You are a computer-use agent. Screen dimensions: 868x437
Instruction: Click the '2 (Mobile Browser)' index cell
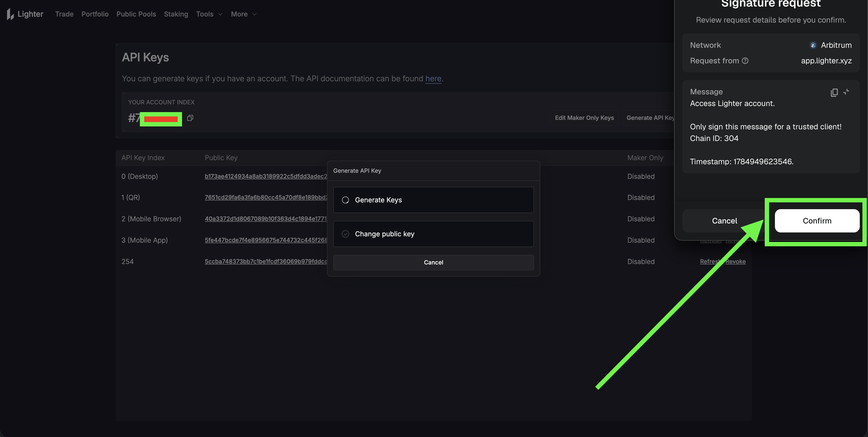click(151, 219)
